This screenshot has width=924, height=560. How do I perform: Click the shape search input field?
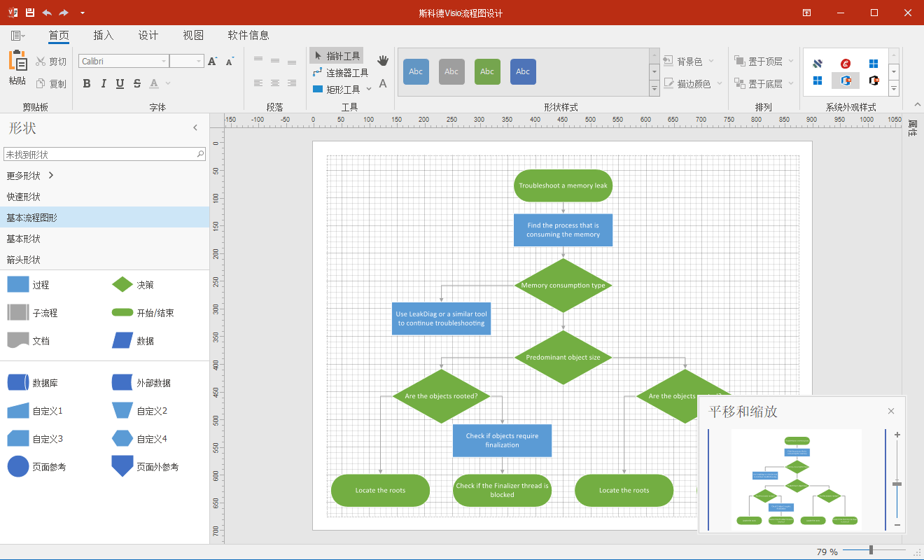pyautogui.click(x=105, y=154)
